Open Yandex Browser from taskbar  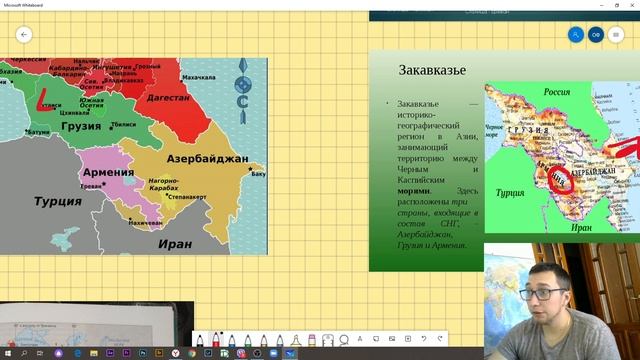[x=176, y=353]
